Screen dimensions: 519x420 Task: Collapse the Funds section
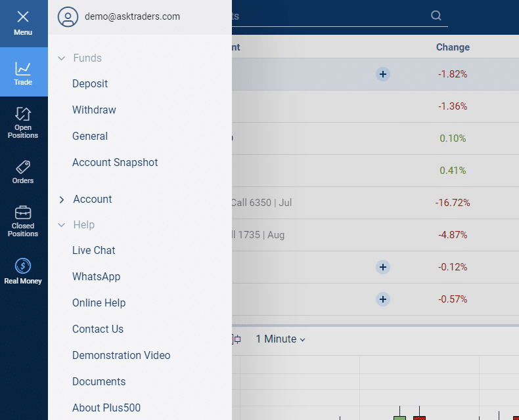61,58
